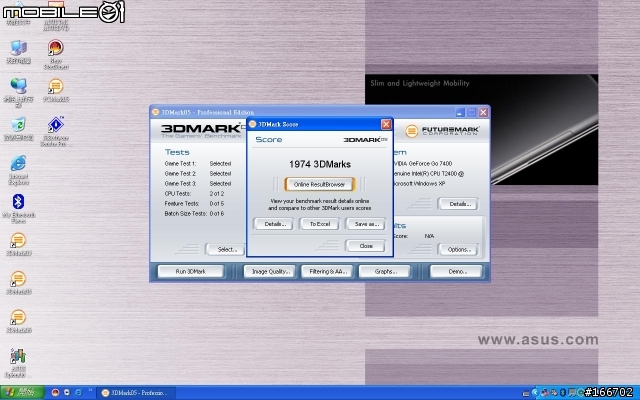The width and height of the screenshot is (640, 400).
Task: Open the Options button
Action: coord(458,249)
